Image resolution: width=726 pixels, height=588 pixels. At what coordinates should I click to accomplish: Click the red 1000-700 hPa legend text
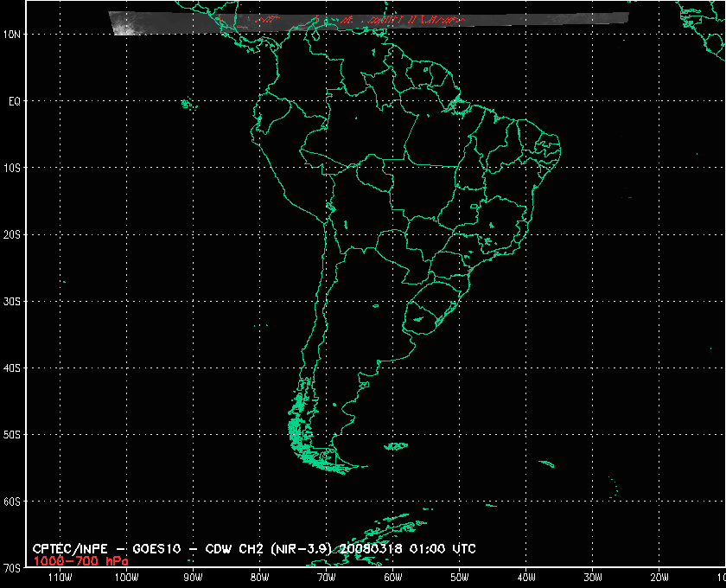[80, 561]
